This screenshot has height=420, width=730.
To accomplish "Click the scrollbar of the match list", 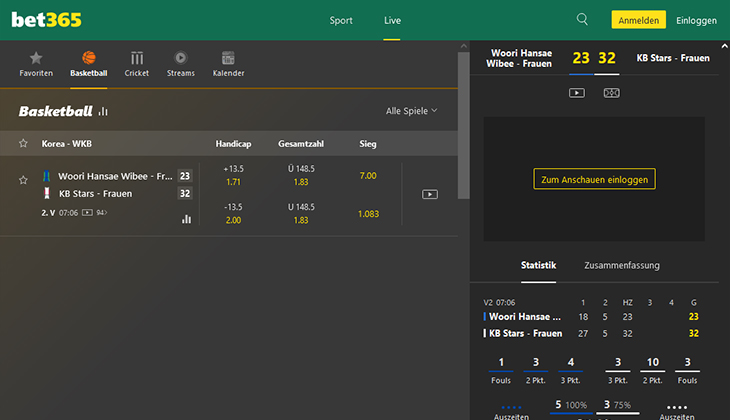I will 463,125.
